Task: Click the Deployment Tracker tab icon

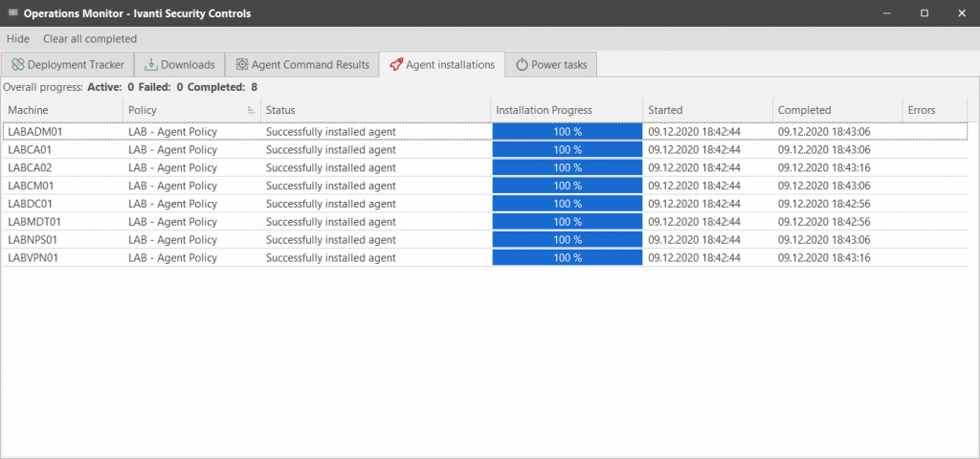Action: (x=17, y=64)
